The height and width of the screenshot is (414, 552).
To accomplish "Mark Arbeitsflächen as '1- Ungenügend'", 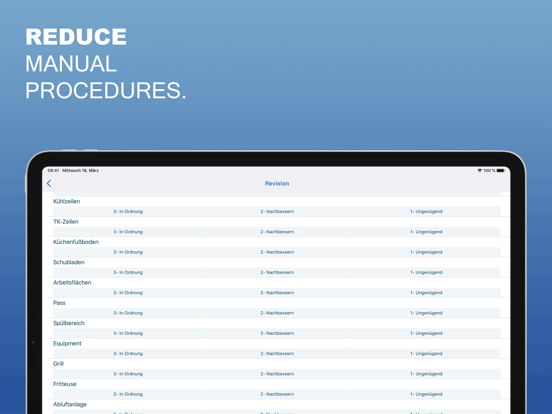I will tap(426, 293).
